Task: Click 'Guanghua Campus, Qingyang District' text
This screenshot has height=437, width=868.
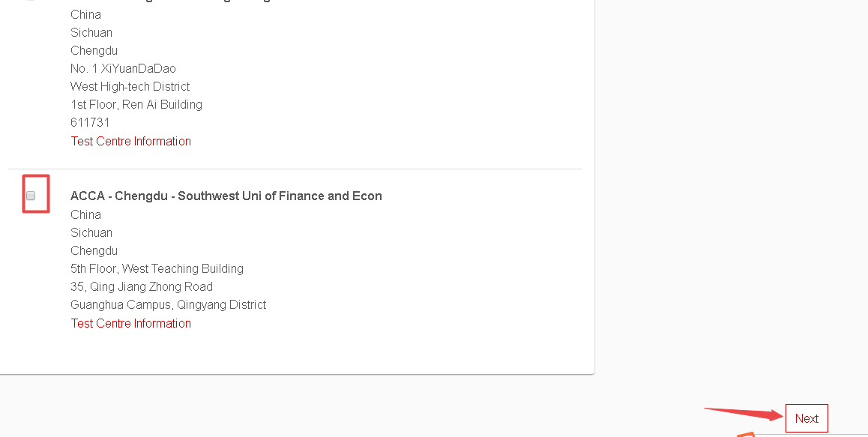Action: coord(168,304)
